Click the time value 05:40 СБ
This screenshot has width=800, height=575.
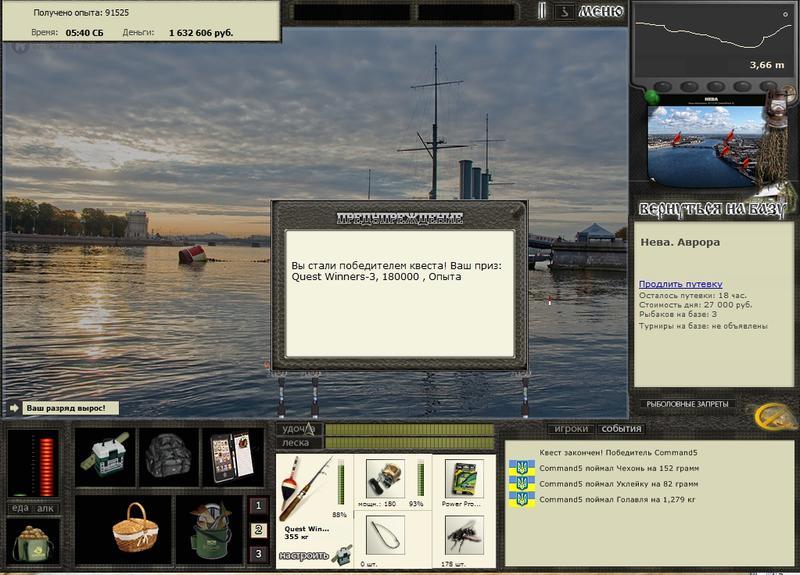(x=84, y=33)
